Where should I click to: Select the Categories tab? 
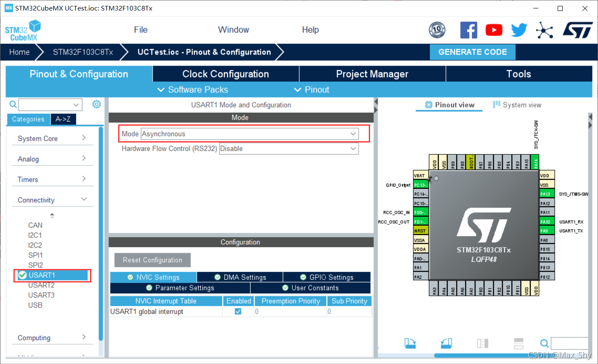tap(28, 119)
